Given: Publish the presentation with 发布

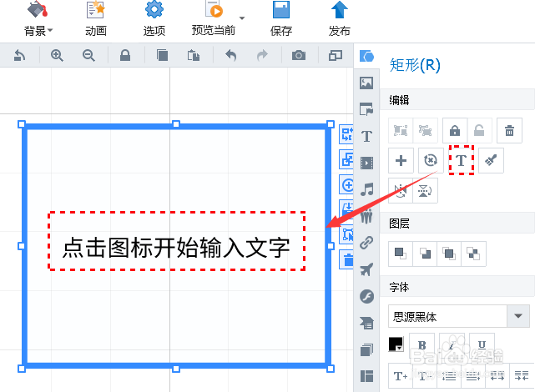Looking at the screenshot, I should [339, 20].
